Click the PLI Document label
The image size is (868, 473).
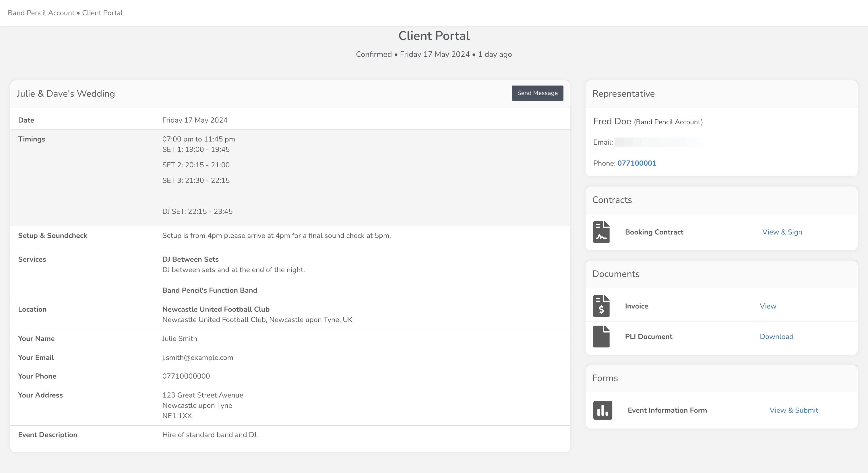649,337
